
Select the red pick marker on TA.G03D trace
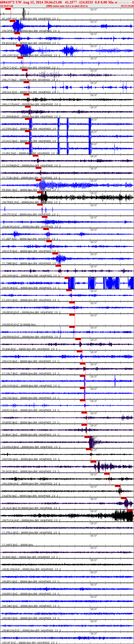pyautogui.click(x=93, y=461)
